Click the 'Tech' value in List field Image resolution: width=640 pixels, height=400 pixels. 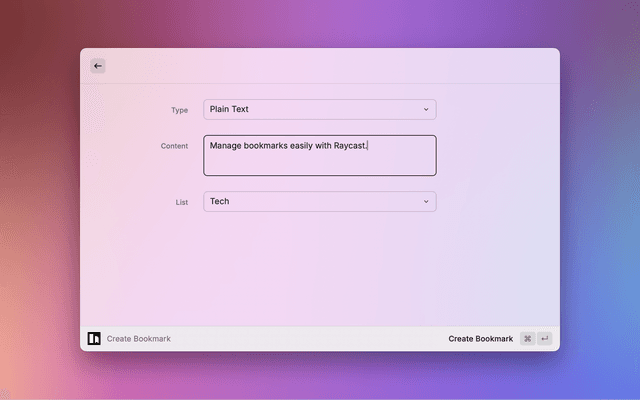pos(220,202)
